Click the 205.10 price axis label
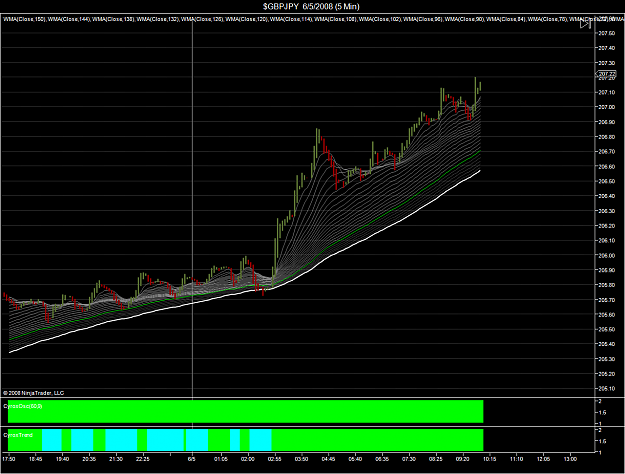The image size is (625, 474). pos(607,389)
